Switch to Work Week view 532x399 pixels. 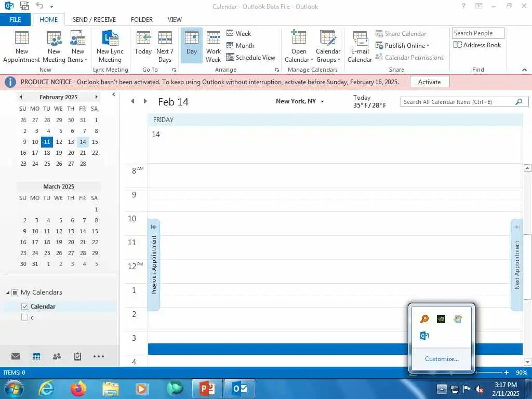pyautogui.click(x=214, y=46)
